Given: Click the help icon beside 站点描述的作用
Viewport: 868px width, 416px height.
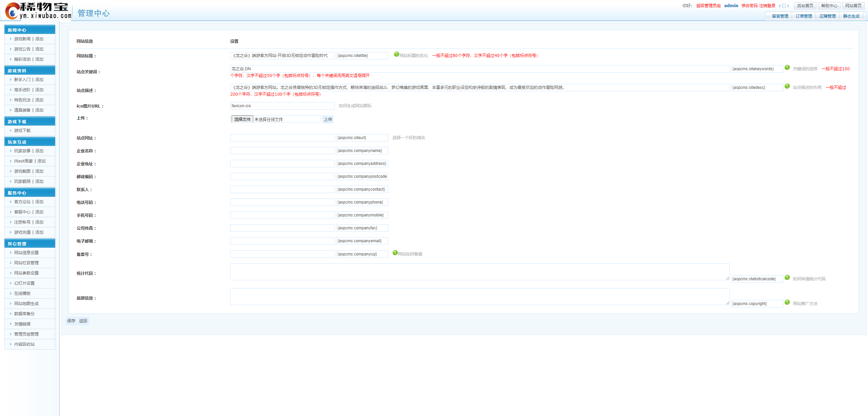Looking at the screenshot, I should (787, 86).
